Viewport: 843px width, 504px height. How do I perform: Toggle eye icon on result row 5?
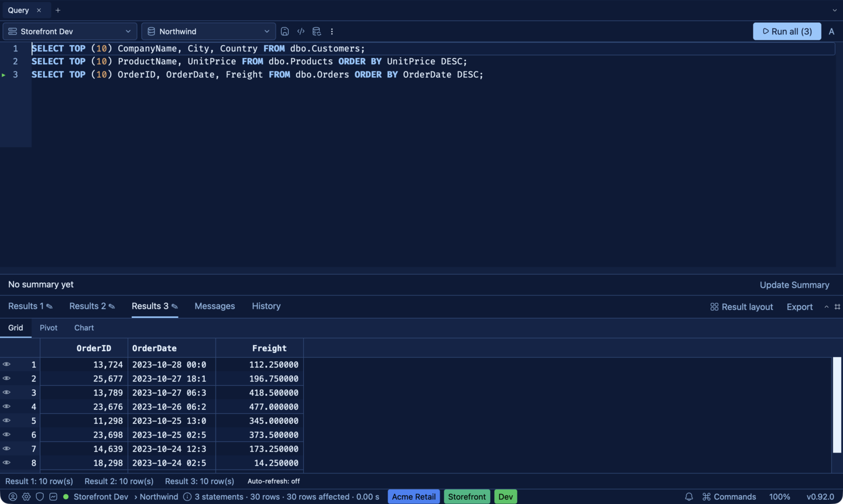click(6, 420)
